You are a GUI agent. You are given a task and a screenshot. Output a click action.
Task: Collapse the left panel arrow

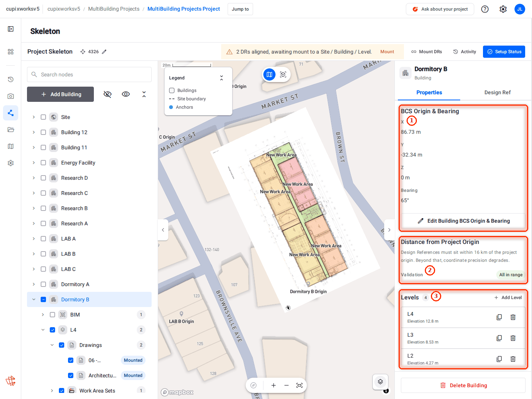pos(163,230)
